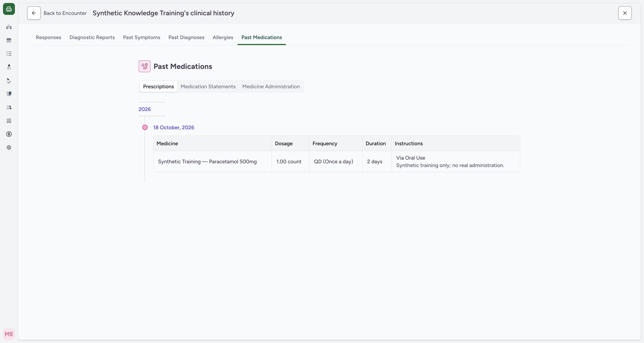Click the 2026 year label

pos(145,109)
